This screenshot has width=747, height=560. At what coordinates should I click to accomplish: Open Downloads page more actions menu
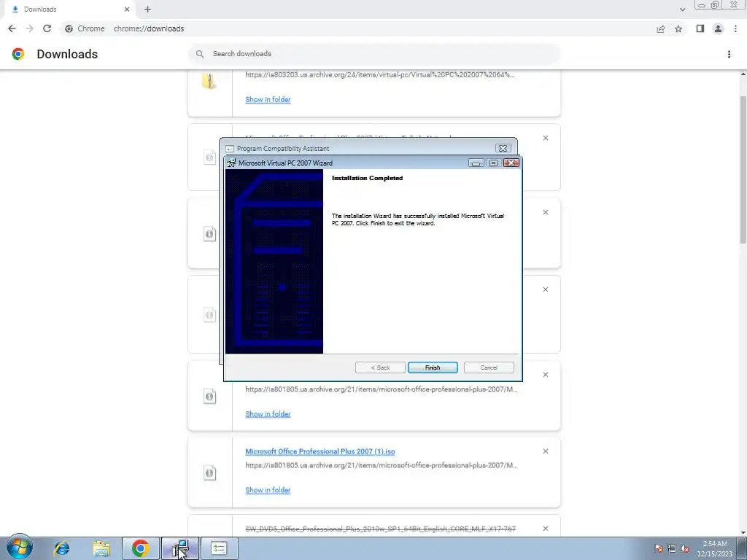click(729, 54)
